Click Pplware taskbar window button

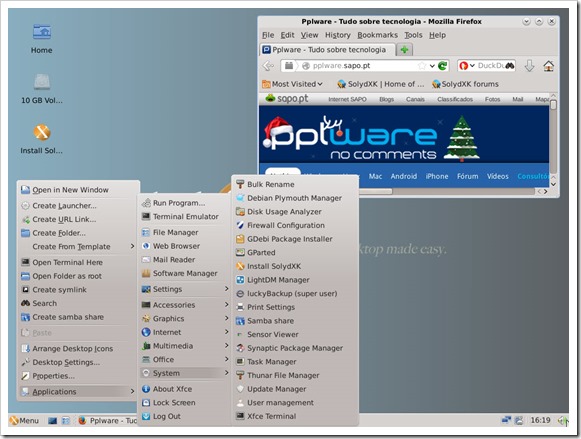[x=107, y=420]
